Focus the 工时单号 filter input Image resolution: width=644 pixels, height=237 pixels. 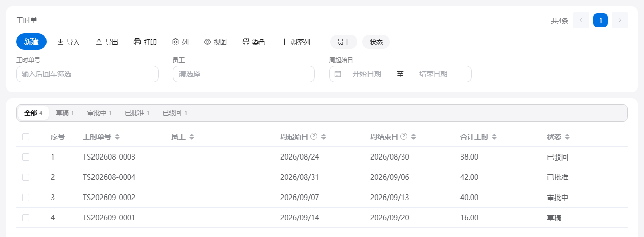pos(87,74)
